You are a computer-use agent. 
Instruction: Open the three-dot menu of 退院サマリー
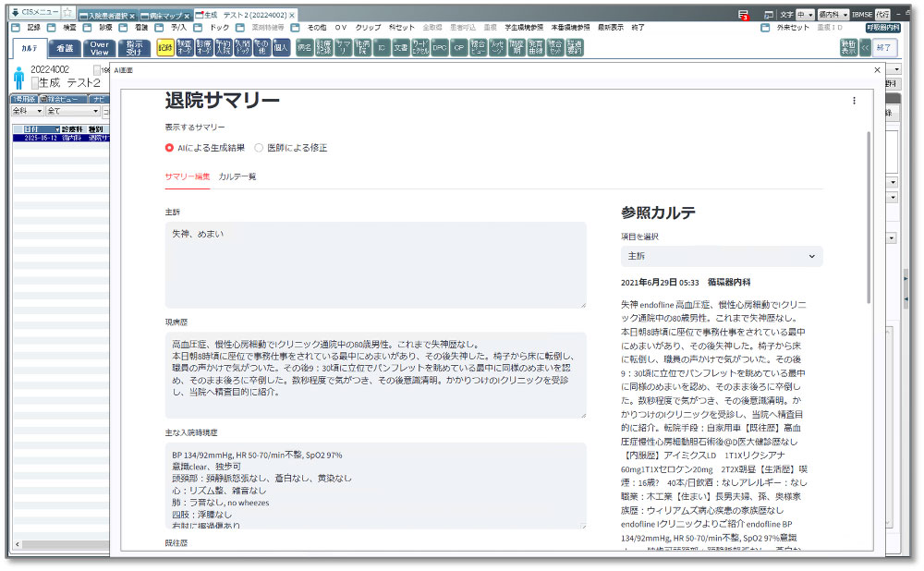point(854,101)
